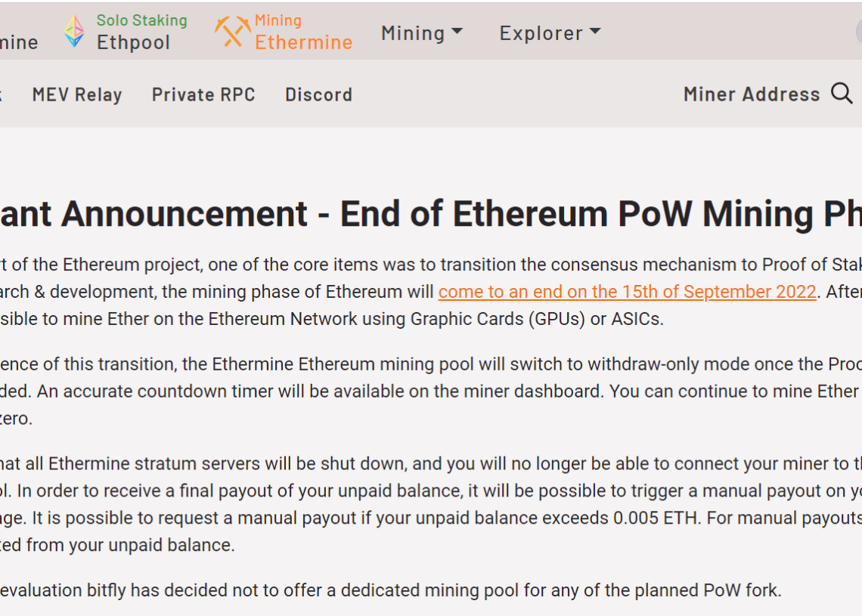Expand the chevron next to Mining

point(455,31)
